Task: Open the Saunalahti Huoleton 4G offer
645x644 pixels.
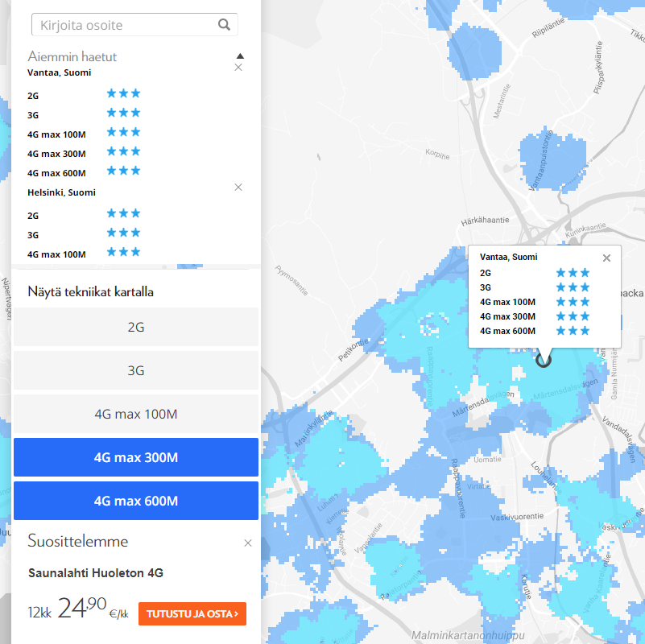Action: coord(192,614)
